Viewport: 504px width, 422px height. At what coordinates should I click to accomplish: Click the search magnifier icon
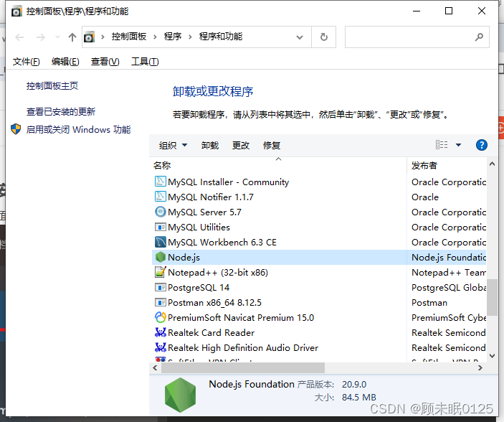479,37
